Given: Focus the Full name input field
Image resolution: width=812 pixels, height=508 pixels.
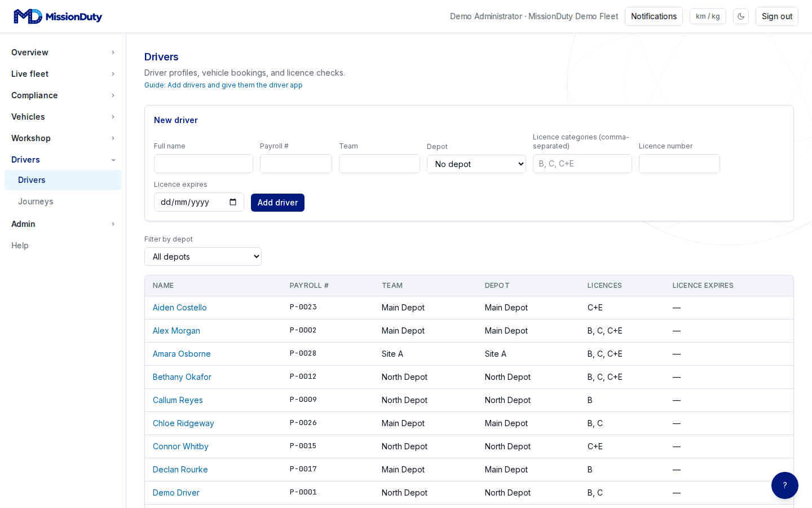Looking at the screenshot, I should [204, 164].
